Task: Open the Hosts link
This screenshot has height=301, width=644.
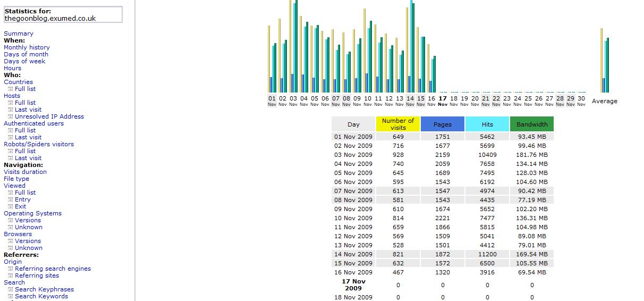Action: [x=12, y=96]
